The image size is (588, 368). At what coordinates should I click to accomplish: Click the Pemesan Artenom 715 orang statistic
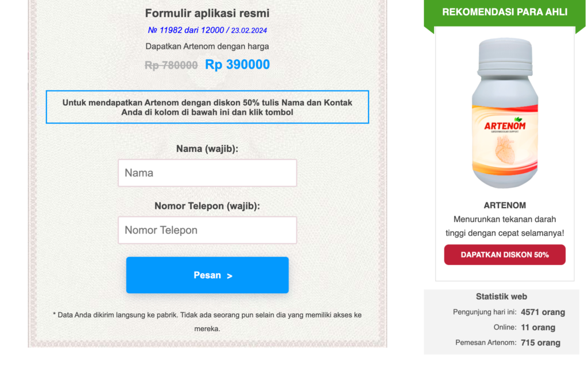click(540, 343)
